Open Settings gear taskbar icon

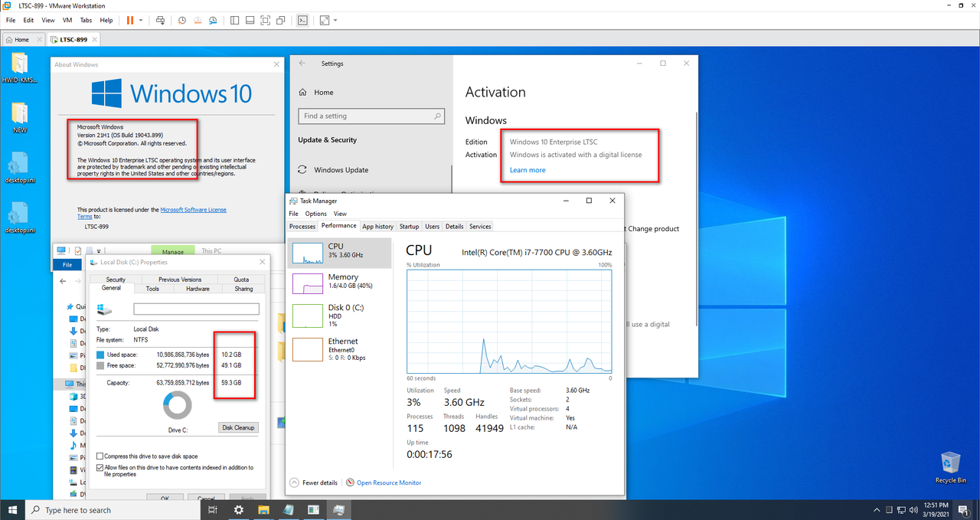click(x=239, y=510)
